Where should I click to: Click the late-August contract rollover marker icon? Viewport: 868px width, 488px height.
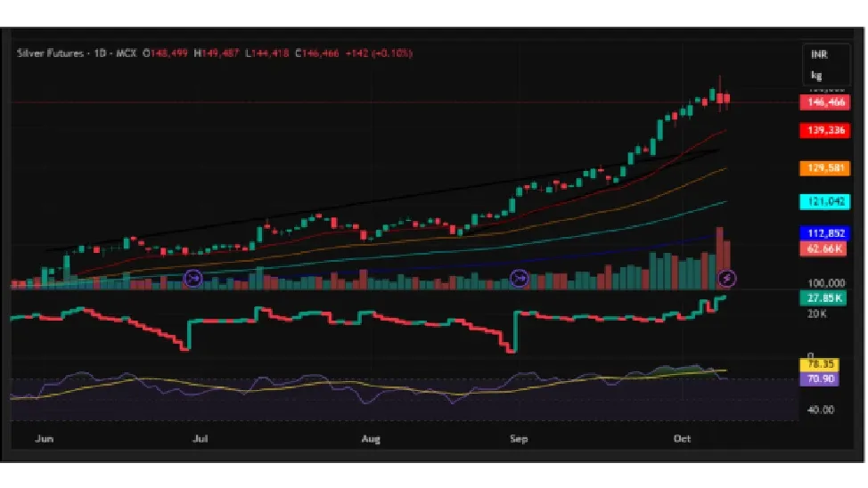(x=519, y=279)
